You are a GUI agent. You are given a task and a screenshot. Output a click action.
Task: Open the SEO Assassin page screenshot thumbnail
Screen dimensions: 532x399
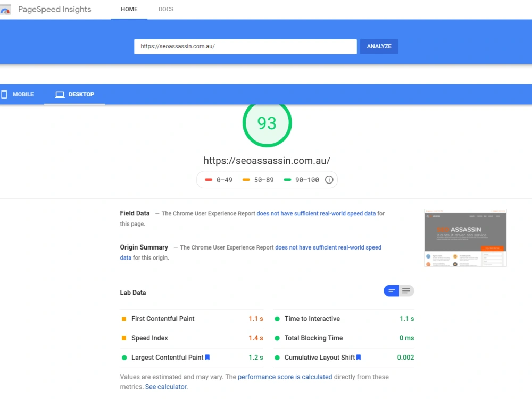[x=465, y=237]
